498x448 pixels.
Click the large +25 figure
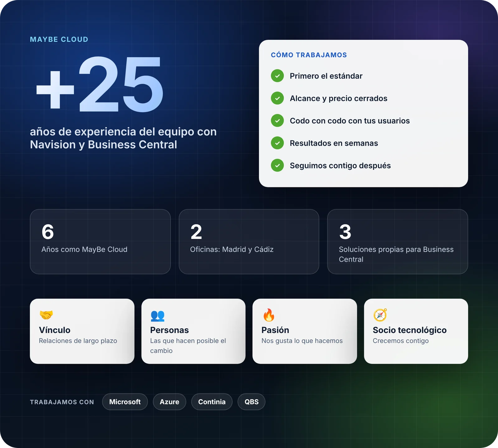[x=100, y=84]
